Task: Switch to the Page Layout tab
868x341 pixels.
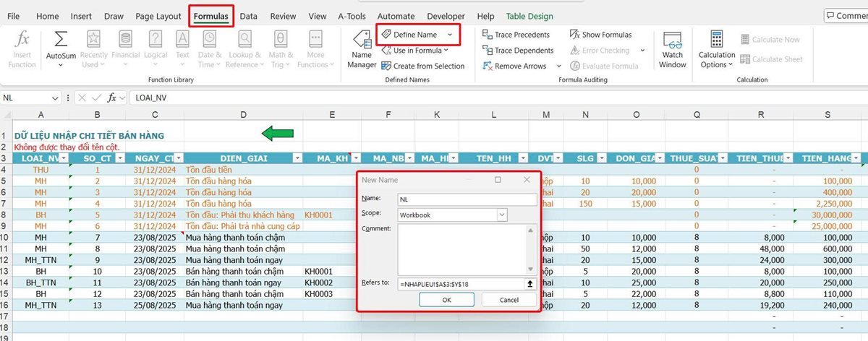Action: coord(157,16)
